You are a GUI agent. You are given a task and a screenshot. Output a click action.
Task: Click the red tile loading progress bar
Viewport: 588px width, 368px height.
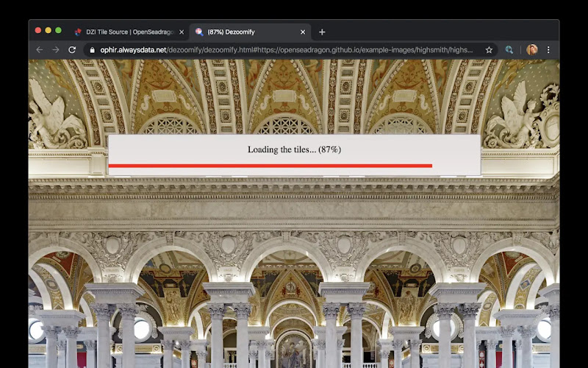click(270, 166)
